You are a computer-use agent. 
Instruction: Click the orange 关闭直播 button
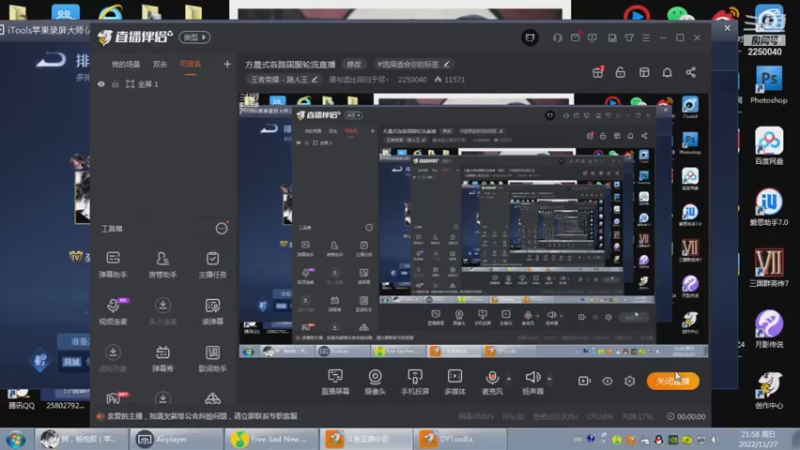[673, 381]
